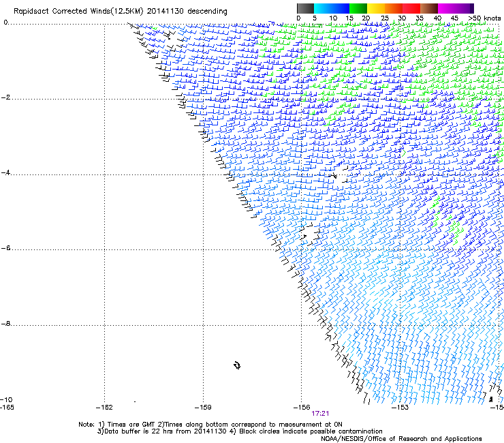The width and height of the screenshot is (504, 443).
Task: Click the -4 latitude axis label
Action: [x=5, y=172]
